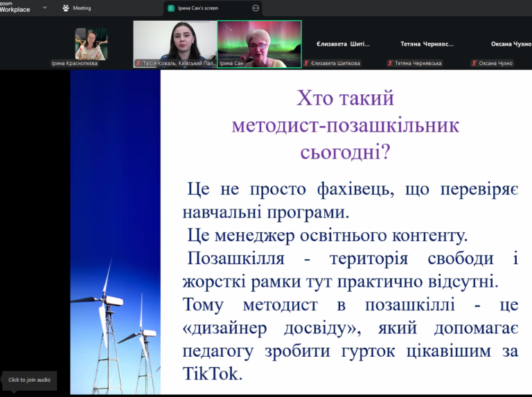
Task: Click the "Click to join audio" tooltip
Action: 29,380
